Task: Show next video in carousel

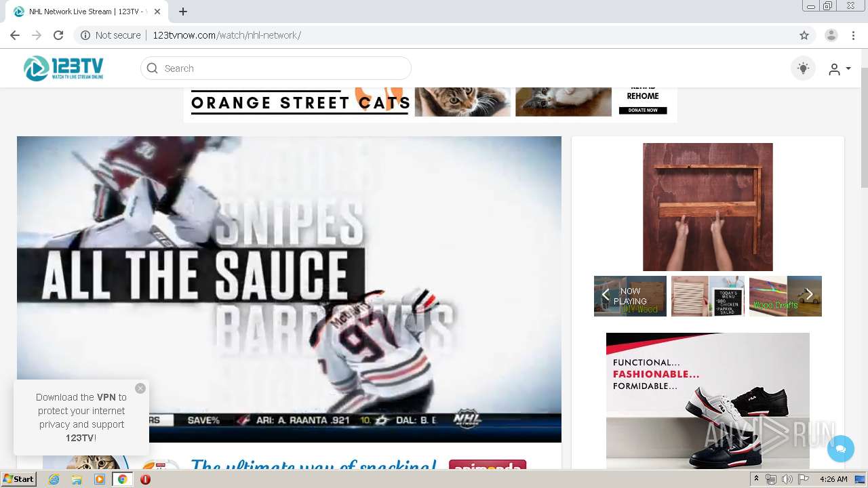Action: coord(809,295)
